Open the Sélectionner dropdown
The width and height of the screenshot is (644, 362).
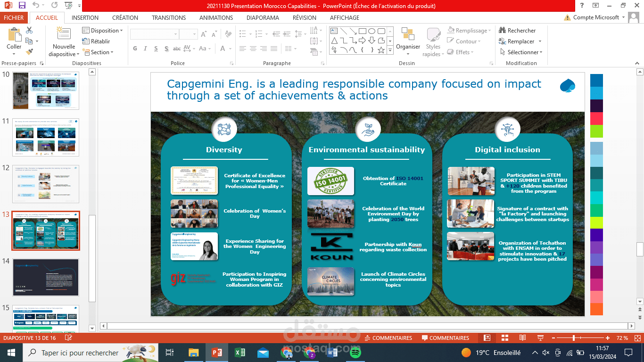pos(521,52)
